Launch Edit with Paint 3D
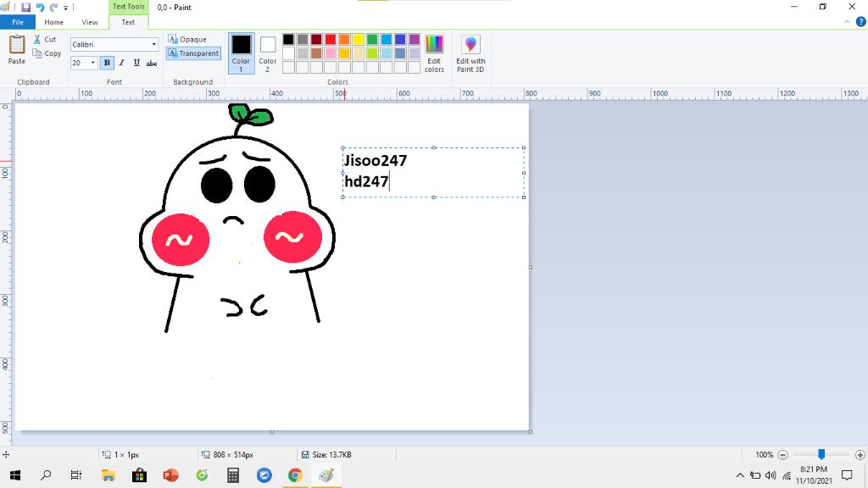868x488 pixels. [x=470, y=53]
